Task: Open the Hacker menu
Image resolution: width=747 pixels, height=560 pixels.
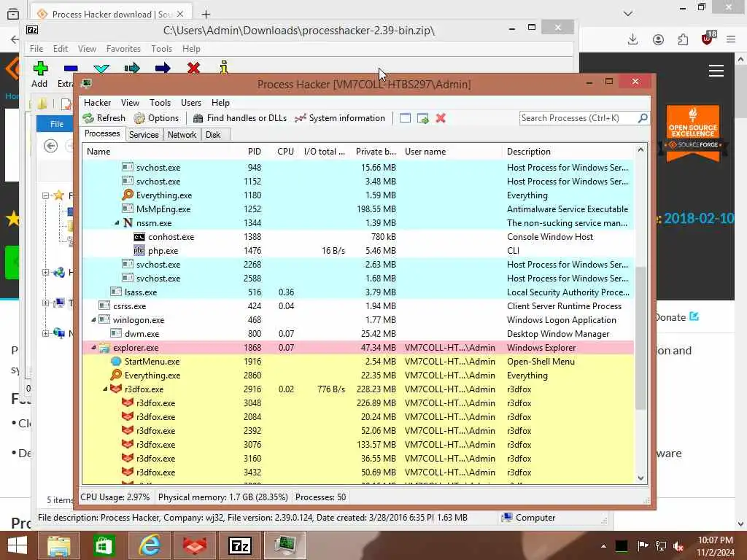Action: coord(97,103)
